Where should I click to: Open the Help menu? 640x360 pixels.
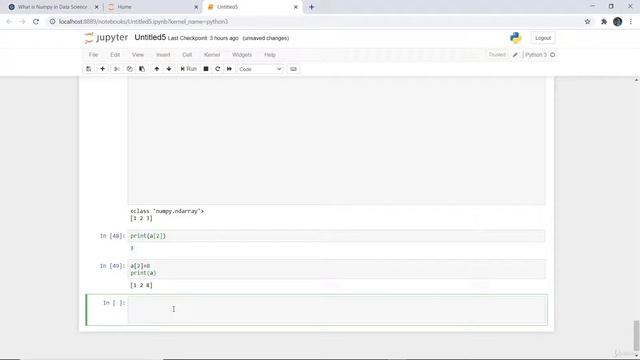[x=270, y=55]
